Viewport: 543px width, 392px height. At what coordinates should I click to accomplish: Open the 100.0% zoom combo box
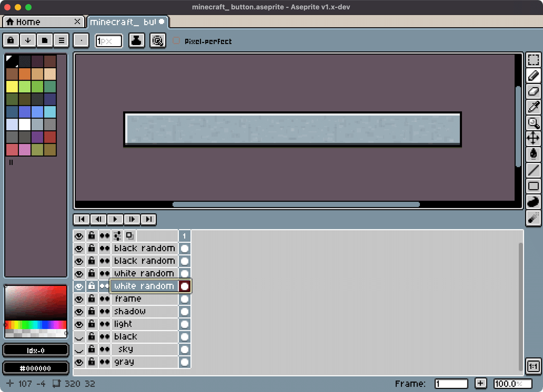(512, 383)
